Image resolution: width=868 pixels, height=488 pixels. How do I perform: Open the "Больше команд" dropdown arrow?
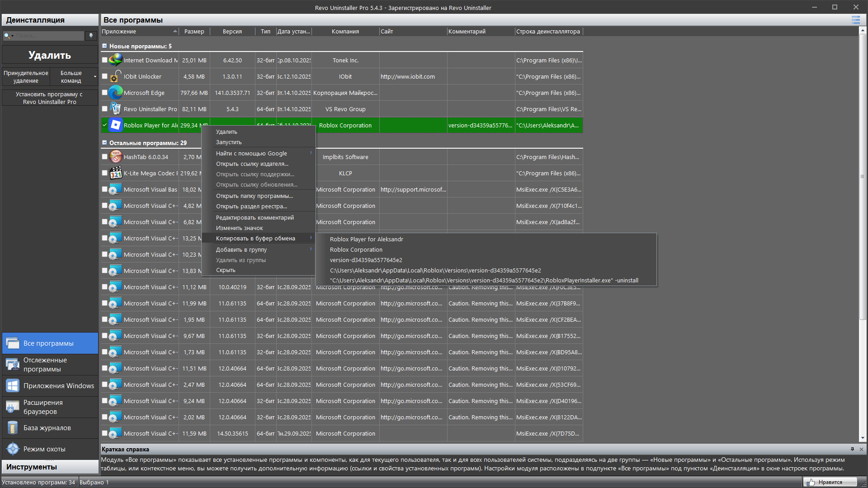pyautogui.click(x=95, y=77)
